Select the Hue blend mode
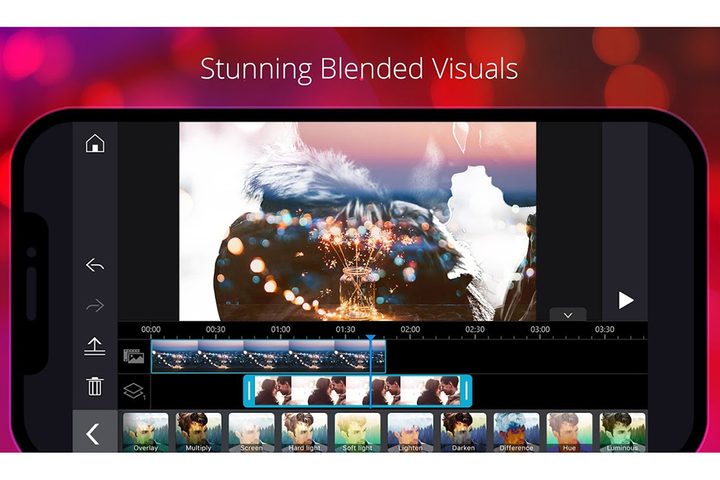 point(569,432)
